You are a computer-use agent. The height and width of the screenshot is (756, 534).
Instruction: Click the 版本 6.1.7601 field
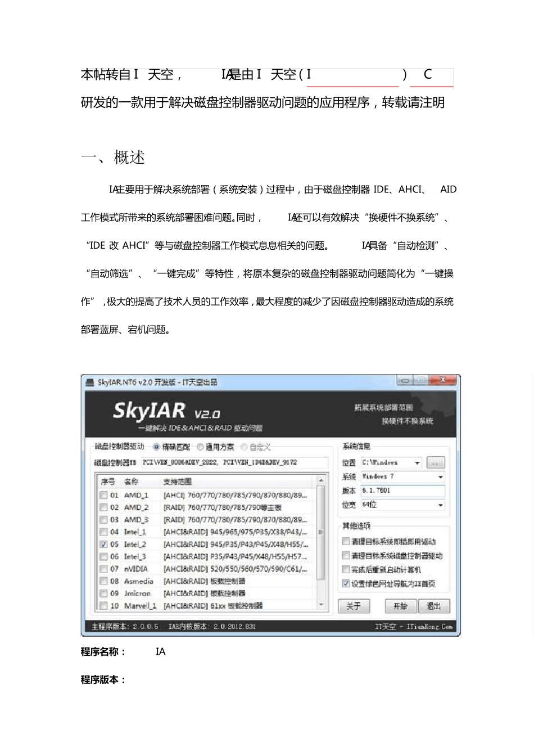point(402,491)
